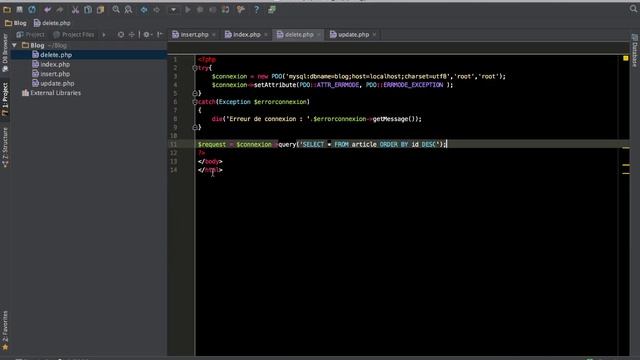Click inside the SELECT query line

point(322,144)
